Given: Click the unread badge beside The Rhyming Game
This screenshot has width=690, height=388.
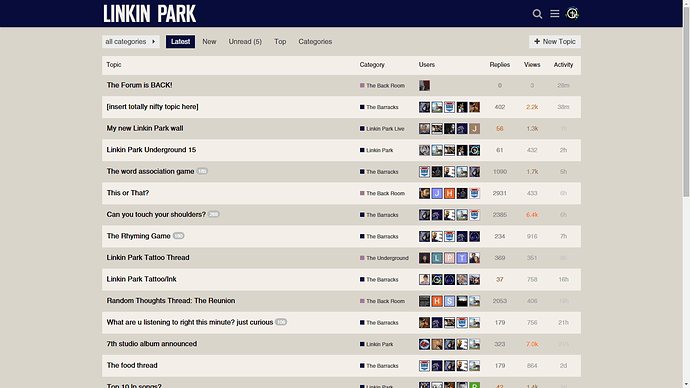Looking at the screenshot, I should [178, 236].
